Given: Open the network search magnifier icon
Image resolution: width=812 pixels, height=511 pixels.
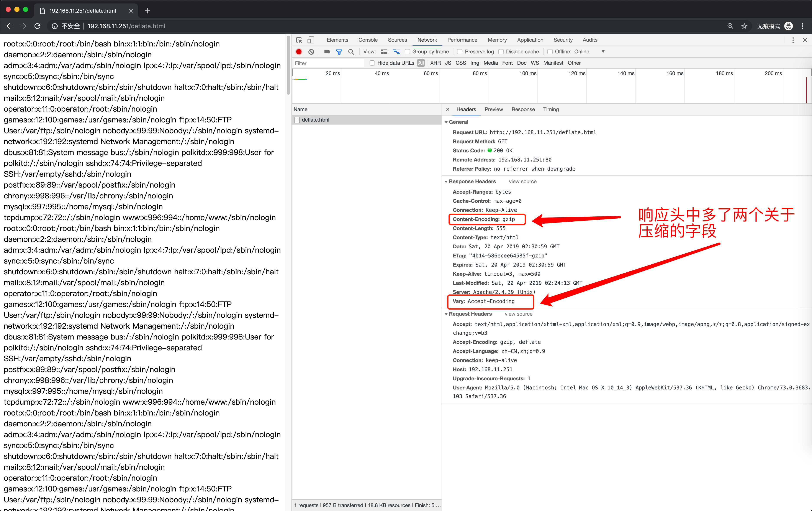Looking at the screenshot, I should (x=351, y=52).
